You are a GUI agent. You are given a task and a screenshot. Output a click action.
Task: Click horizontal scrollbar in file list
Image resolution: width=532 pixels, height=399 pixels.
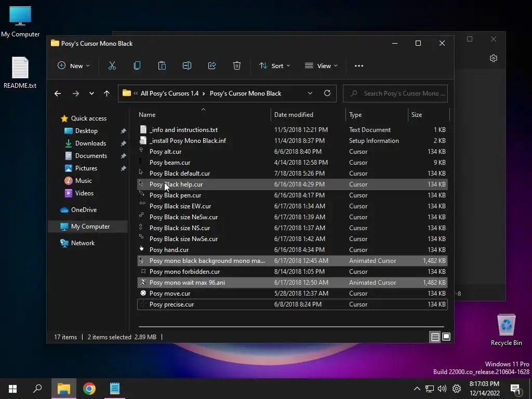pos(291,327)
